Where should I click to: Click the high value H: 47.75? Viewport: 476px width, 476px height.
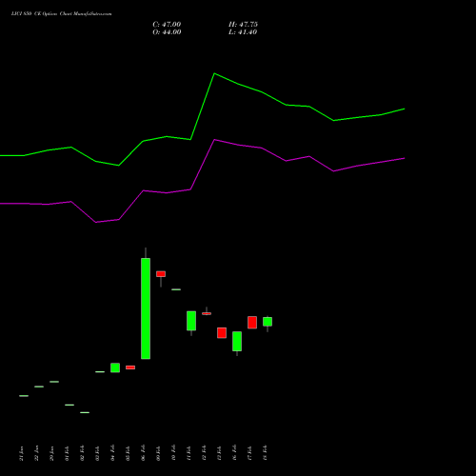pos(243,25)
